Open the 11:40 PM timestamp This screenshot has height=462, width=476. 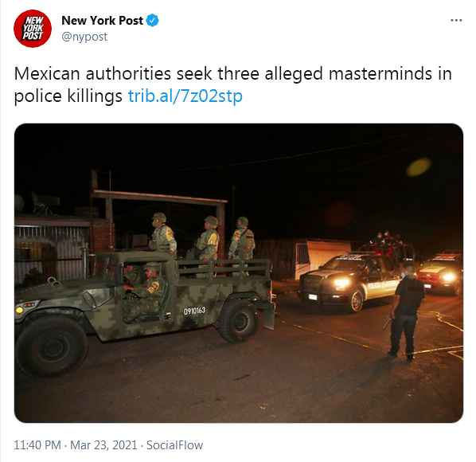[x=37, y=445]
